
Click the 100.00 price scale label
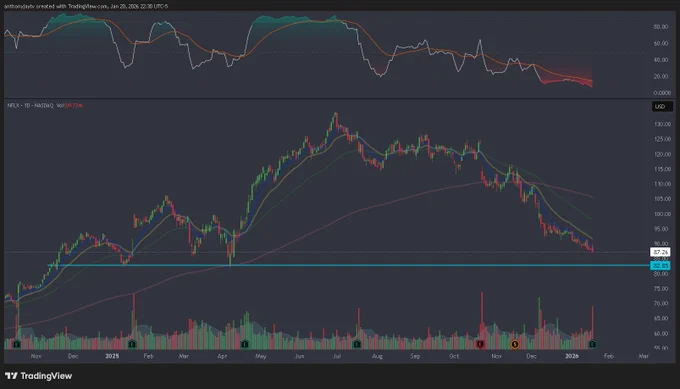point(662,214)
